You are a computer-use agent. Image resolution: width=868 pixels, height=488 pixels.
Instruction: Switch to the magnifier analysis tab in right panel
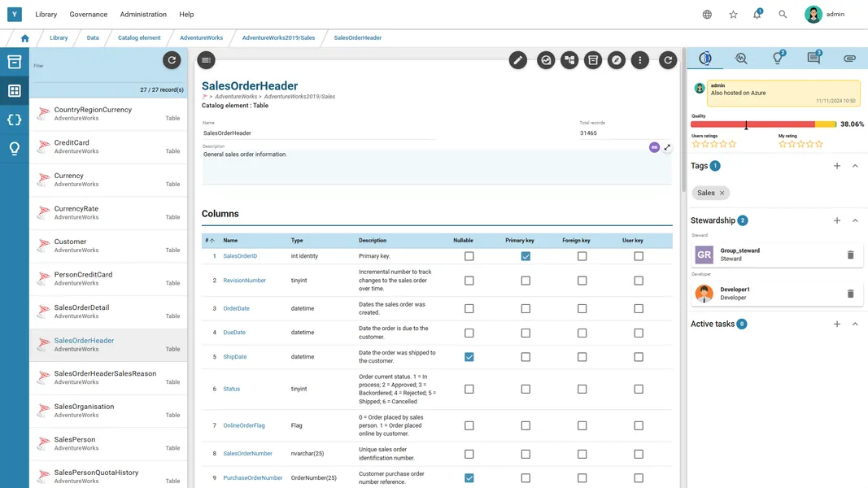click(x=741, y=58)
